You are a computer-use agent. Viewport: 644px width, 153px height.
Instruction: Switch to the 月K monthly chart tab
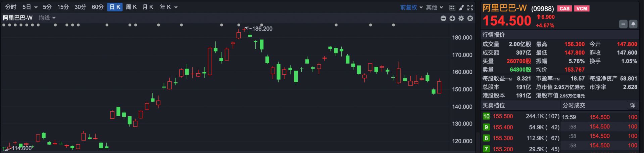(x=148, y=7)
